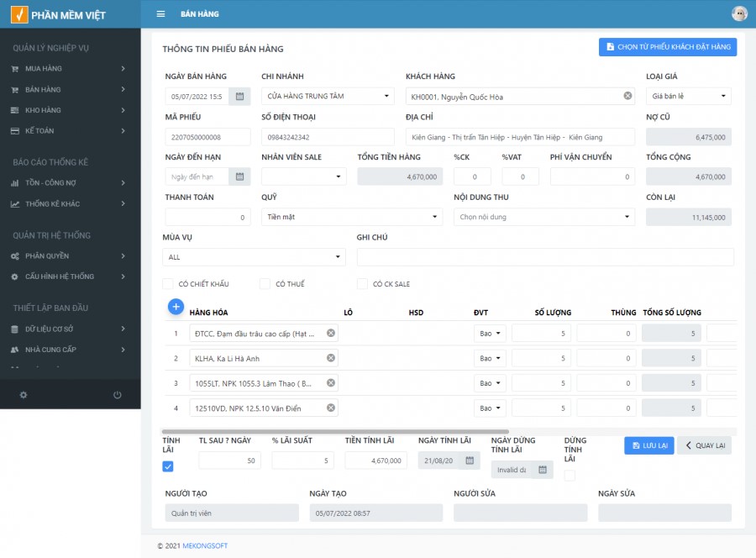Uncheck the Tính lãi checkbox
This screenshot has width=756, height=558.
pos(168,466)
